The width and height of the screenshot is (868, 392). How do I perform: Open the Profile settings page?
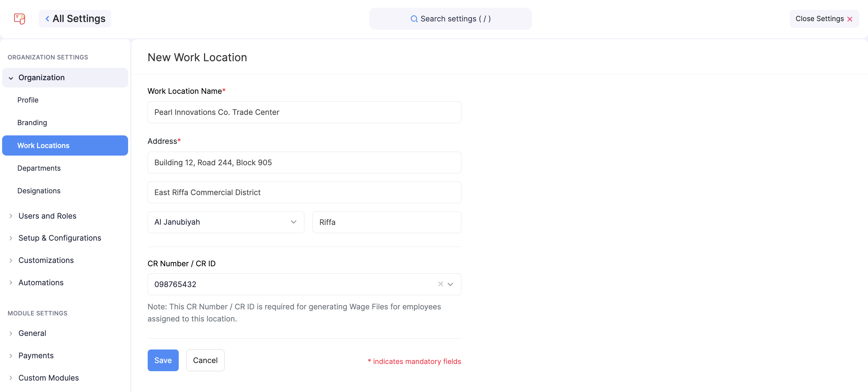click(x=28, y=100)
